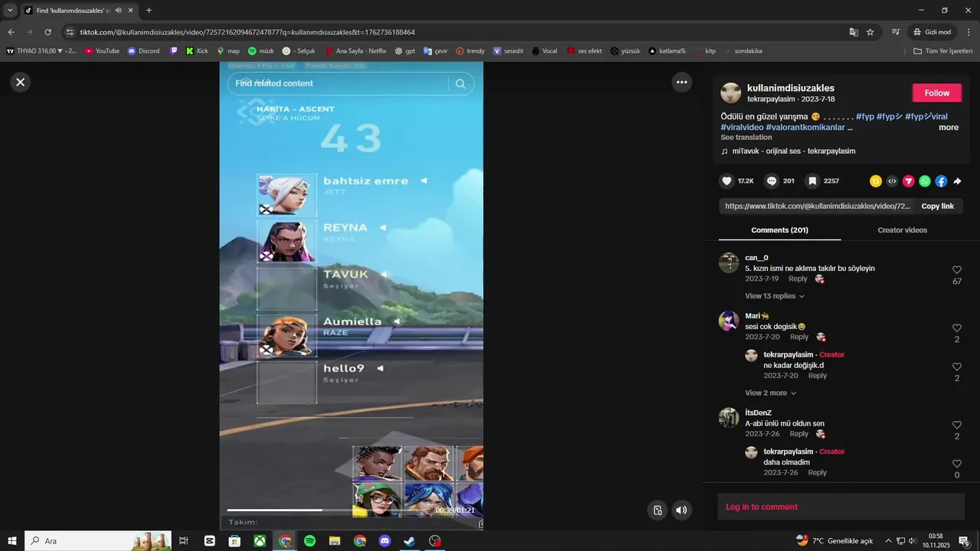The image size is (980, 551).
Task: Open the media control icon in Chrome toolbar
Action: click(896, 32)
